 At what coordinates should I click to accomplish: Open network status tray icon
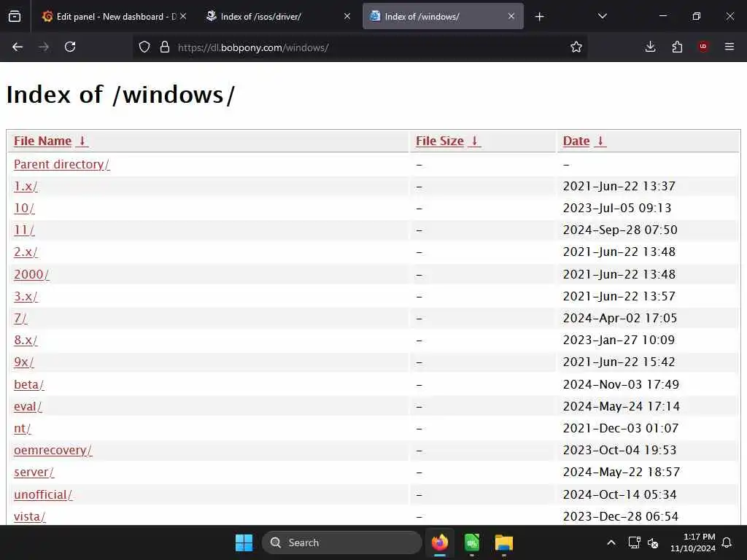(x=634, y=542)
